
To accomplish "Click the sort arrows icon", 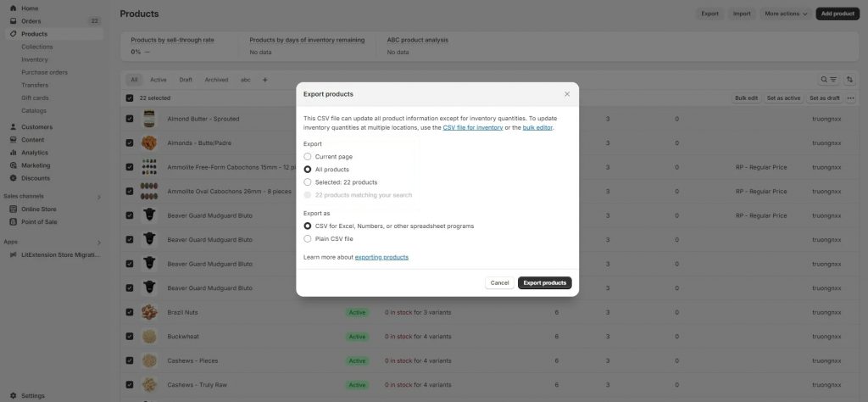I will [x=849, y=80].
